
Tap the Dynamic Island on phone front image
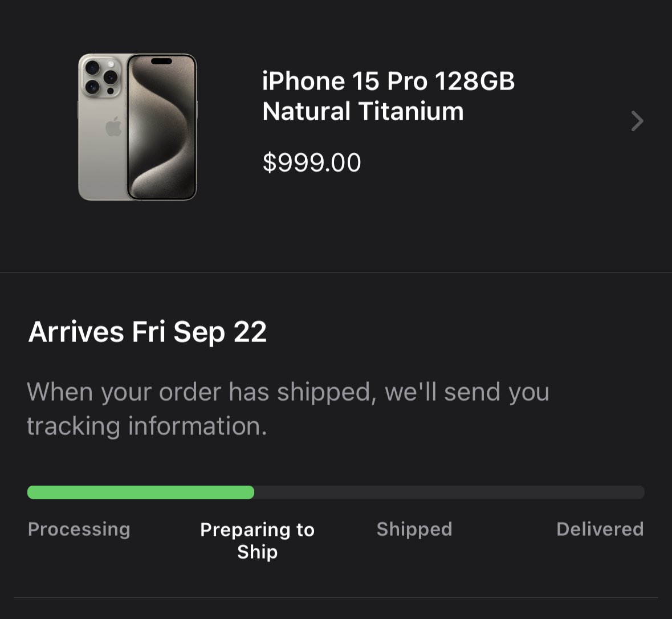point(161,62)
